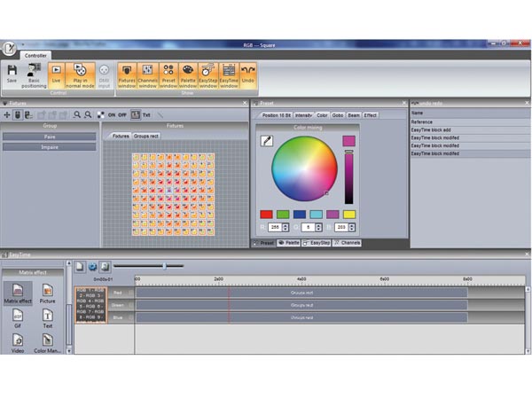The height and width of the screenshot is (399, 532).
Task: Choose the green color swatch
Action: pyautogui.click(x=283, y=214)
